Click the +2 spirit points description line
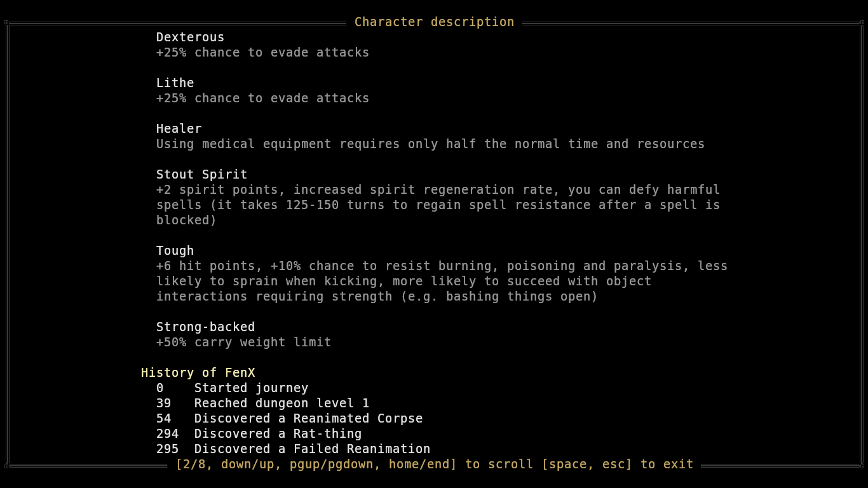Screen dimensions: 868x488 click(438, 190)
